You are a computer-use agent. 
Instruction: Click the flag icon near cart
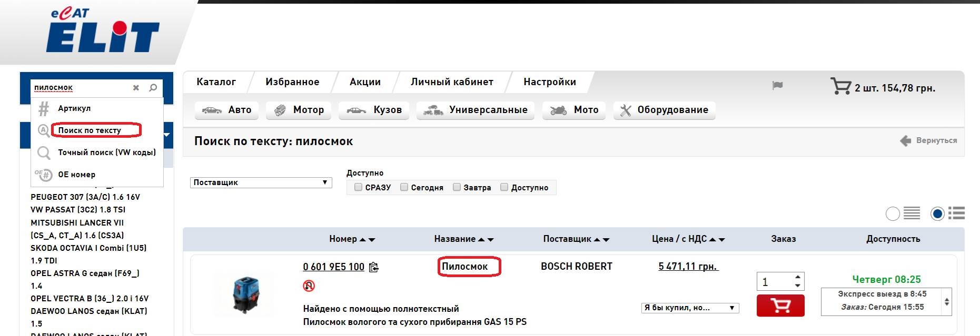[777, 86]
